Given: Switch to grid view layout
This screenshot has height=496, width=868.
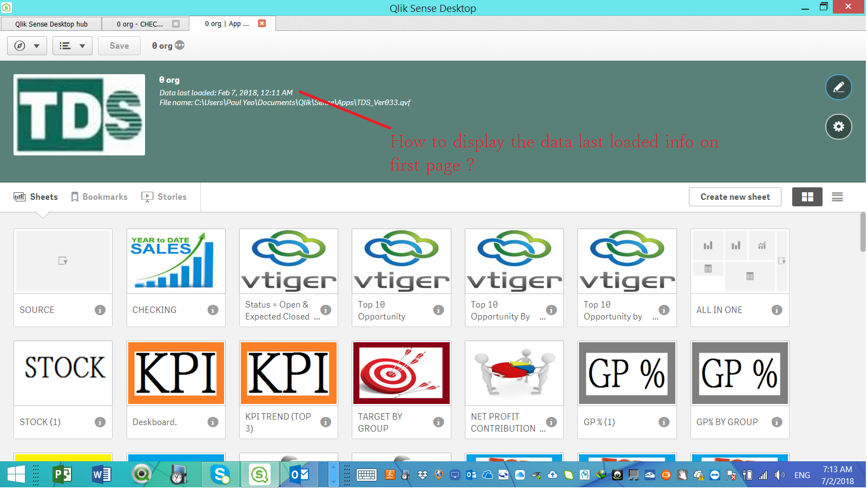Looking at the screenshot, I should [x=807, y=197].
